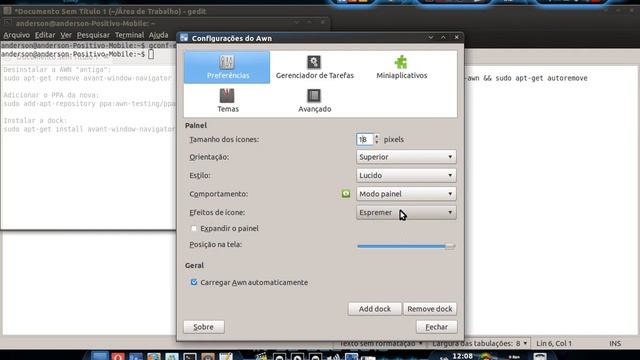The width and height of the screenshot is (640, 360).
Task: Click 'Lin 6, Col 1' in gedit status bar
Action: click(554, 343)
